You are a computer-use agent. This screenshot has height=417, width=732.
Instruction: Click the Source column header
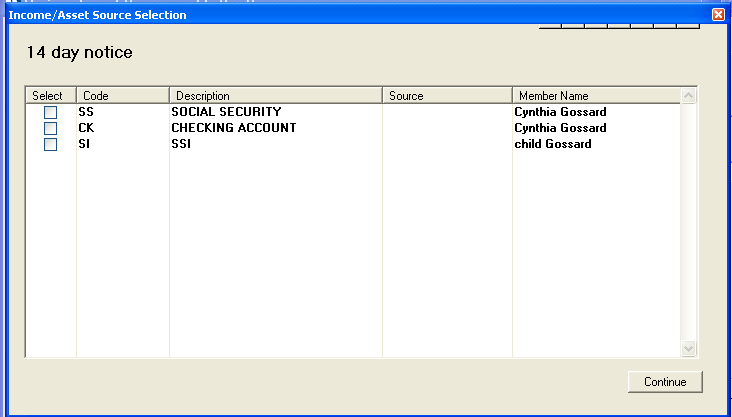pyautogui.click(x=446, y=96)
